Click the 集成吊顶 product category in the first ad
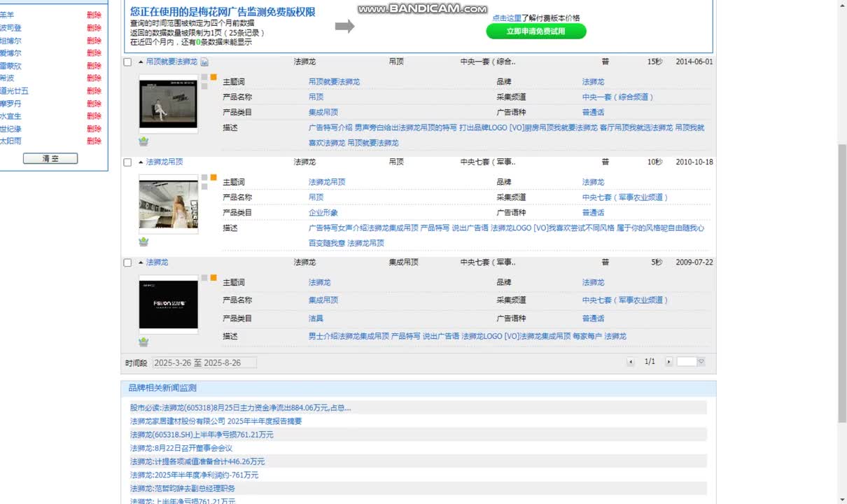 [x=323, y=113]
